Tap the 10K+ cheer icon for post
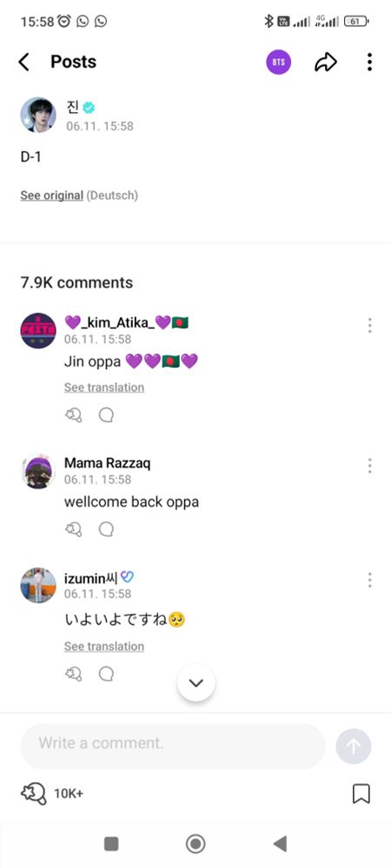 pyautogui.click(x=34, y=794)
